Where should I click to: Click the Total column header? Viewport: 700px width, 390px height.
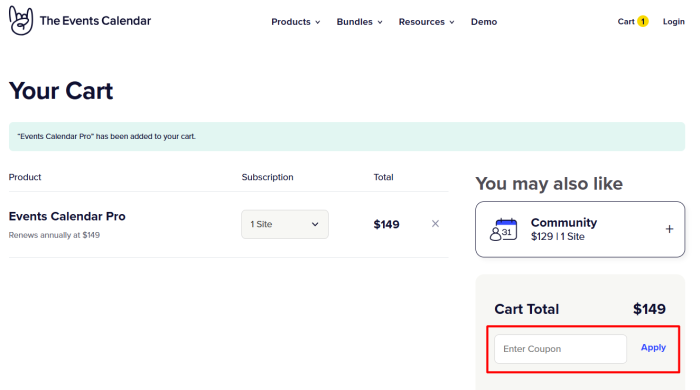(x=383, y=177)
